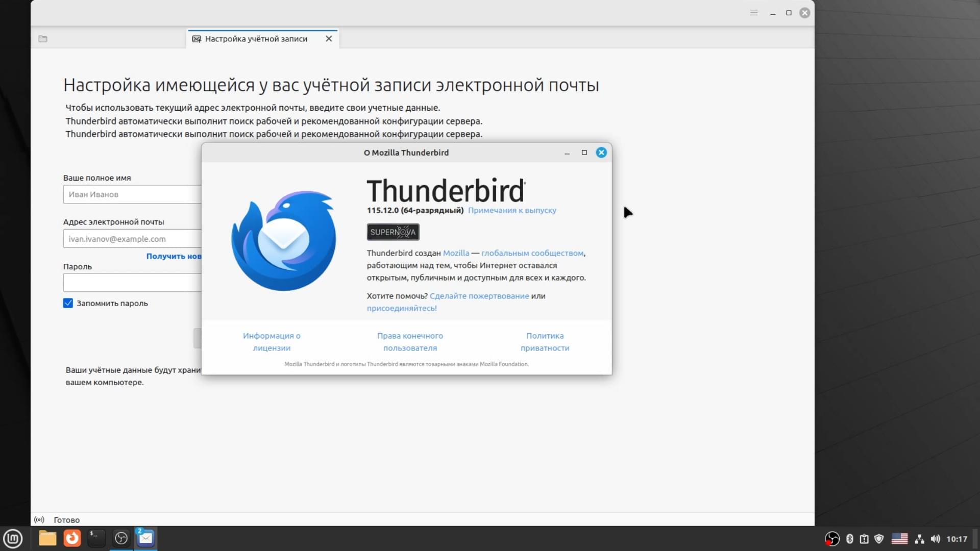Click the Ваше полное имя input field
The width and height of the screenshot is (980, 551).
(x=132, y=194)
